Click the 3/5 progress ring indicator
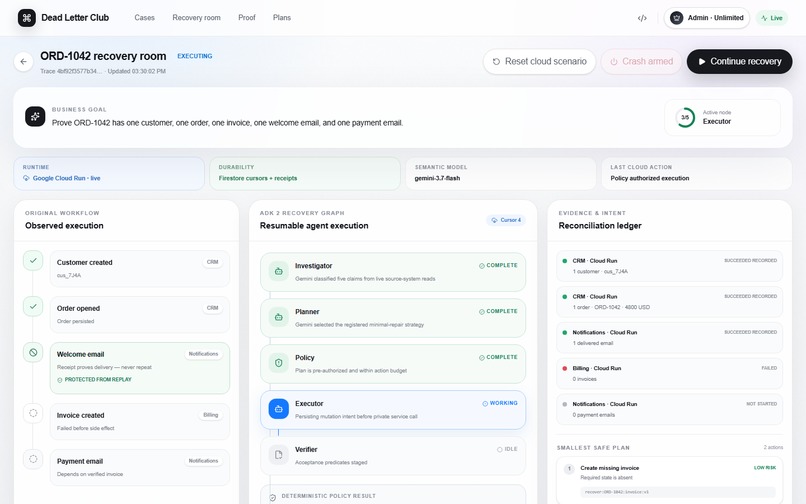This screenshot has height=504, width=806. (x=685, y=117)
